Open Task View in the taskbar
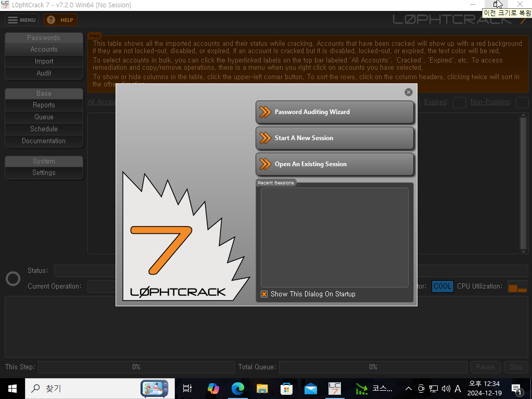Screen dimensions: 532x399 pyautogui.click(x=187, y=389)
